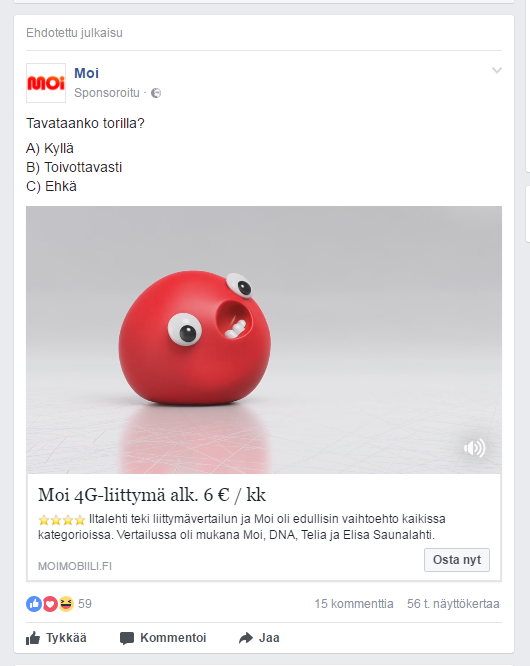The width and height of the screenshot is (530, 666).
Task: Click the red heart reaction icon
Action: [x=50, y=604]
